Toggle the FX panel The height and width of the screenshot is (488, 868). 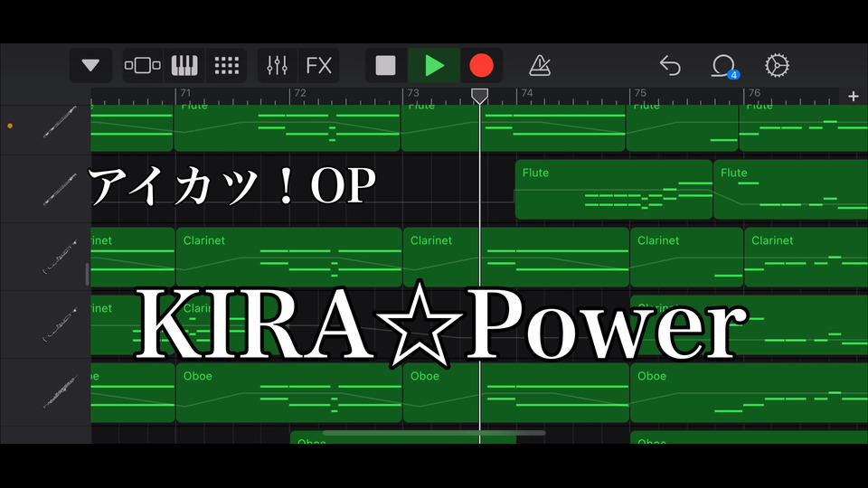pos(319,65)
